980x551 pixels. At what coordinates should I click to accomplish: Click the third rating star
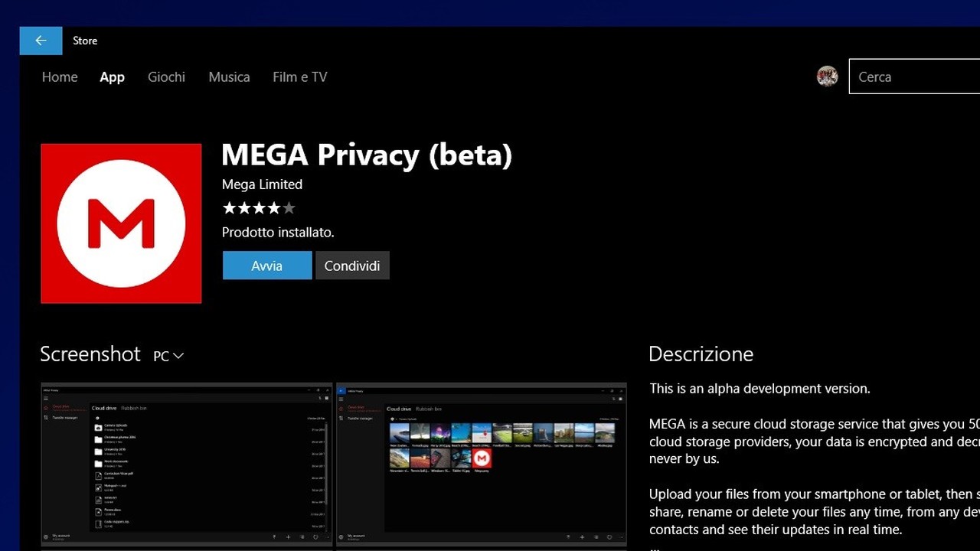click(259, 207)
